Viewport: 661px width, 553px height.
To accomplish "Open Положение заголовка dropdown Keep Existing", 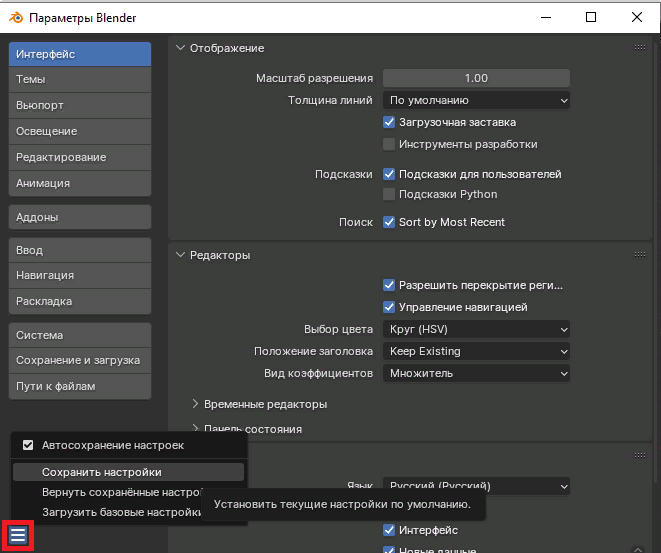I will (x=476, y=351).
